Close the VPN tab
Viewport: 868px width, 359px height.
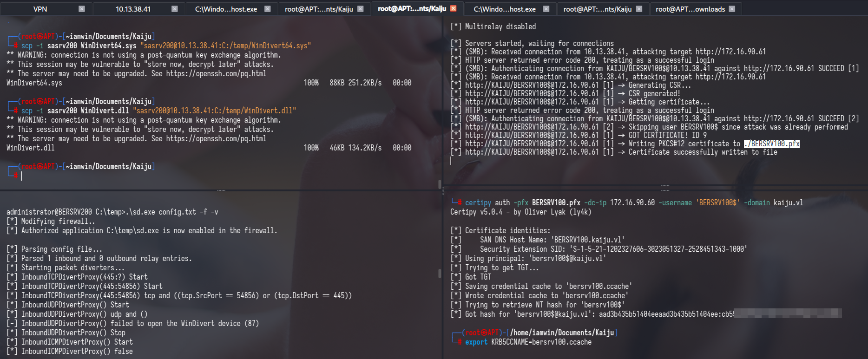[82, 9]
